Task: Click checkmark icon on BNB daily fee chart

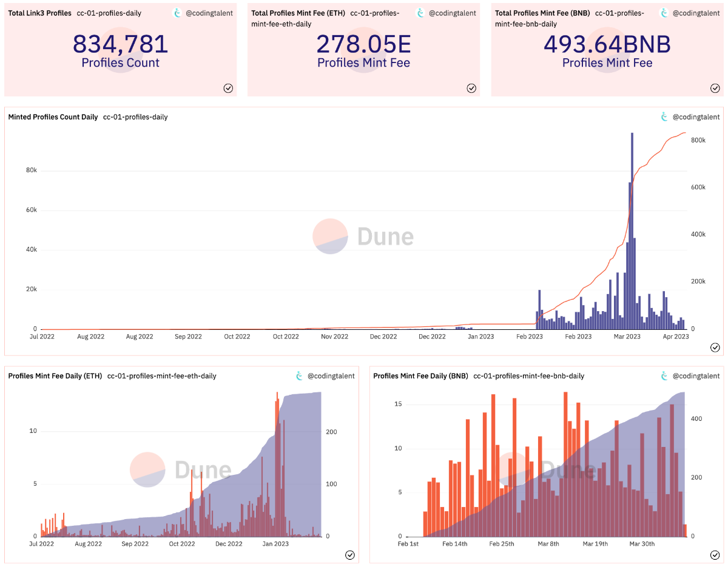Action: click(x=715, y=555)
